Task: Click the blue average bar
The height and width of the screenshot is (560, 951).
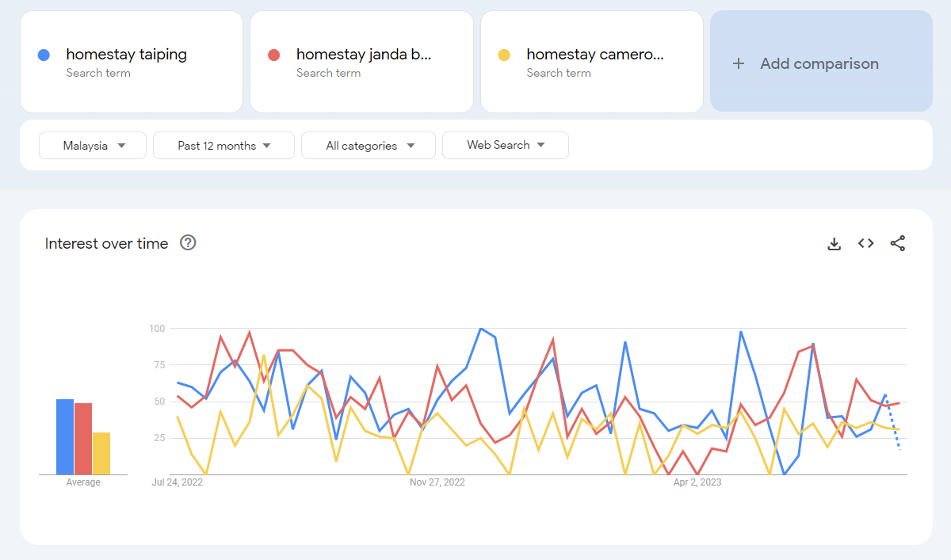Action: [65, 437]
